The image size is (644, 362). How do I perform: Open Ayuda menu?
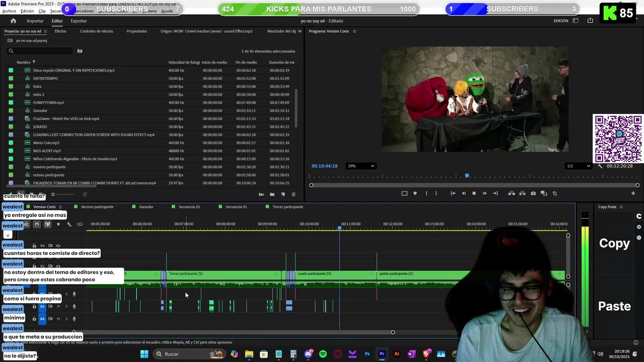coord(167,11)
